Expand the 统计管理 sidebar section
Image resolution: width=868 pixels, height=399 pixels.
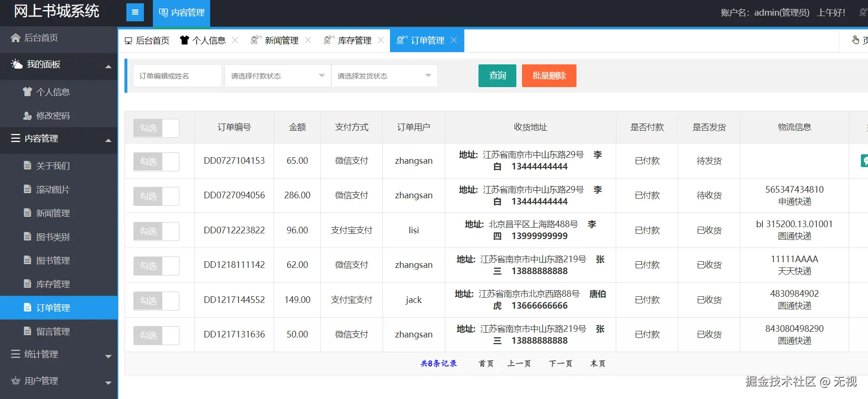point(108,356)
